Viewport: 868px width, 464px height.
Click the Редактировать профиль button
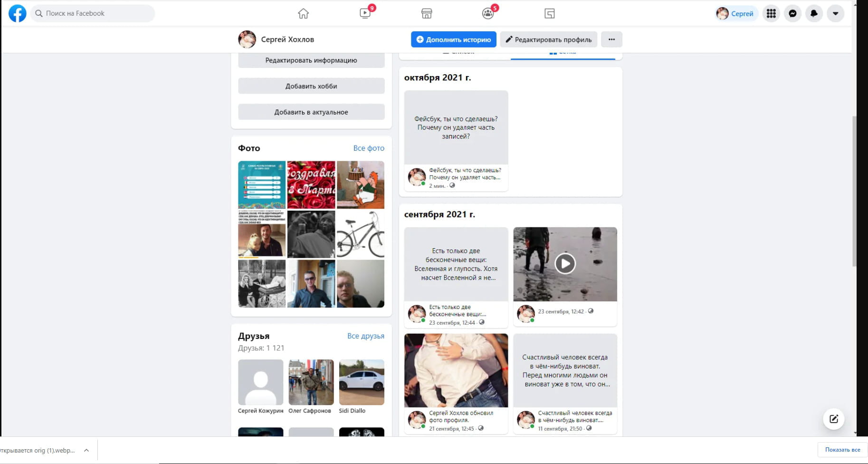[548, 39]
